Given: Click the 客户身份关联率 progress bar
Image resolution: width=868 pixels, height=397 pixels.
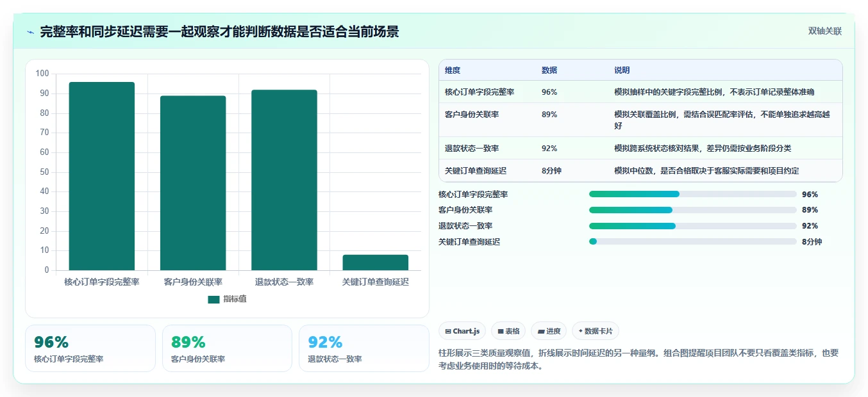Looking at the screenshot, I should [x=692, y=210].
